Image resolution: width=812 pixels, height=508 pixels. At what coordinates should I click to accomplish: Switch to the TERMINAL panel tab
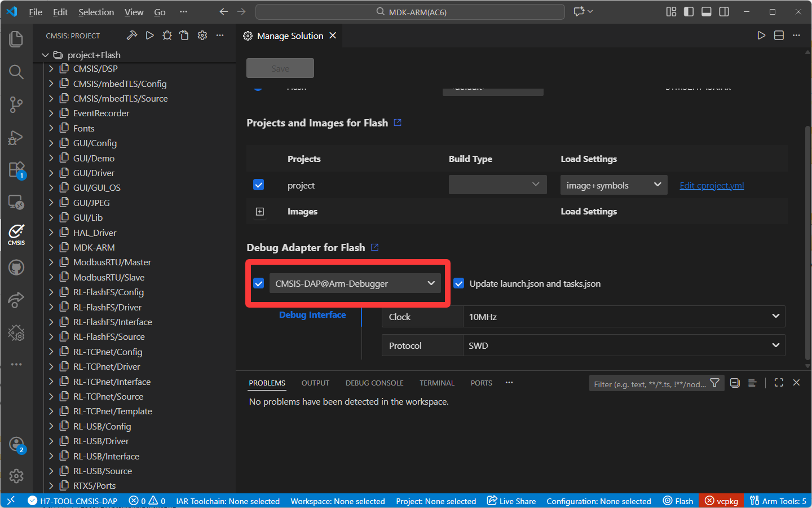tap(436, 383)
